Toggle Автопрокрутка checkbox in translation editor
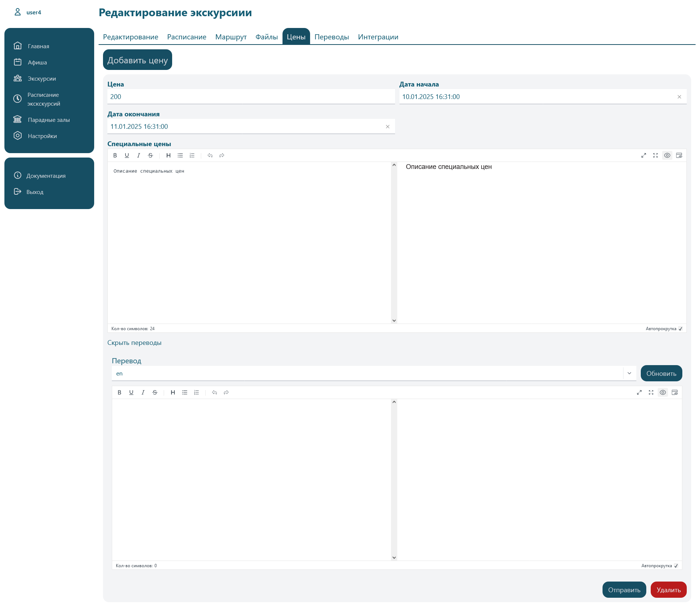 click(x=676, y=566)
